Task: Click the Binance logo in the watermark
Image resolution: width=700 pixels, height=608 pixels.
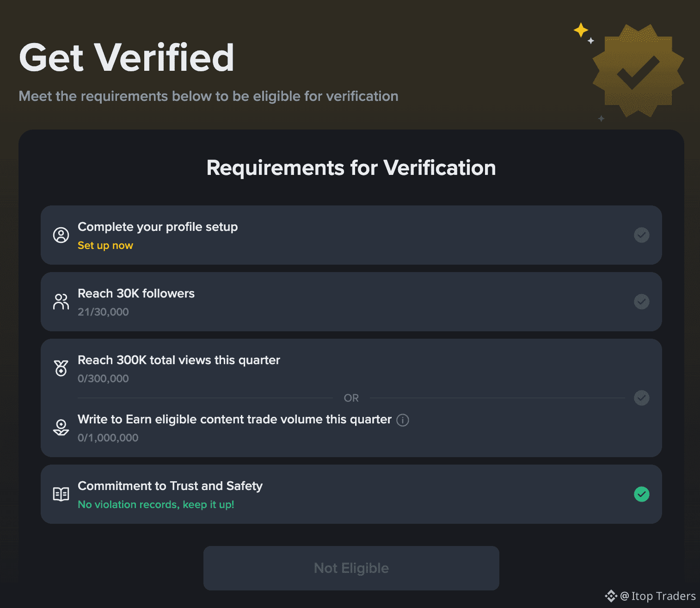Action: pyautogui.click(x=611, y=596)
